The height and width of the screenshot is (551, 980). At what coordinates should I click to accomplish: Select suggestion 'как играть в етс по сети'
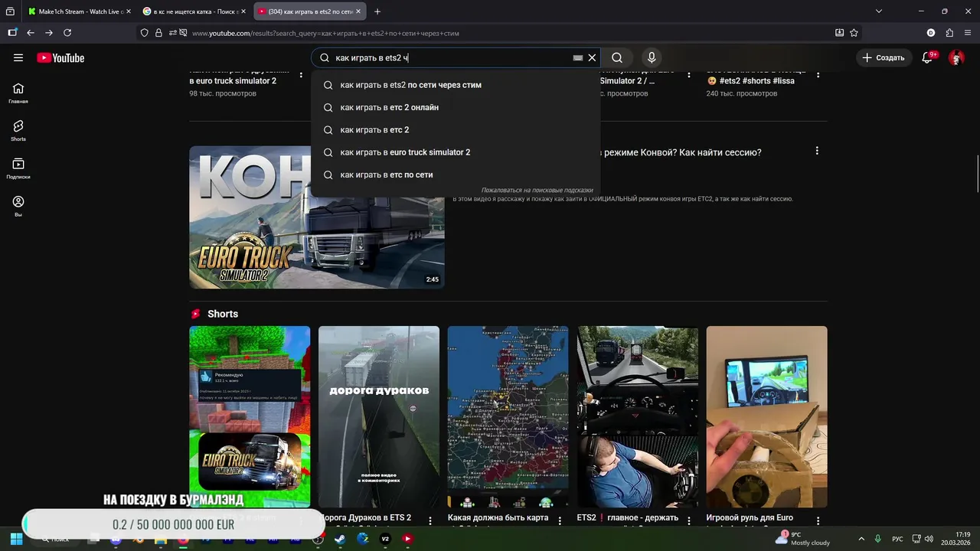tap(456, 174)
